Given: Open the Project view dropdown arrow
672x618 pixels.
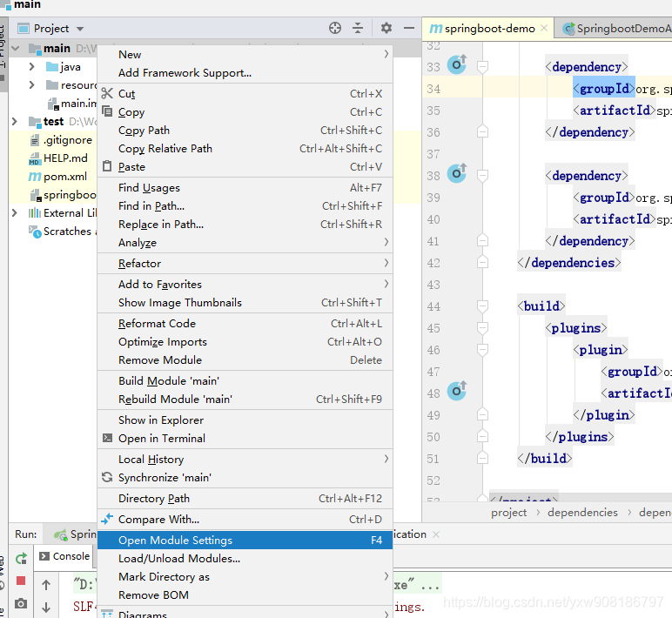Looking at the screenshot, I should 80,29.
